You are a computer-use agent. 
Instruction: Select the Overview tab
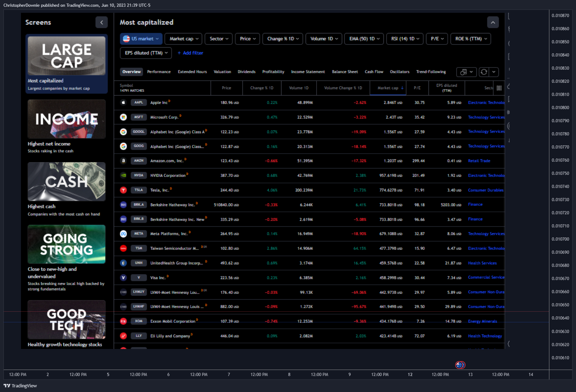131,72
